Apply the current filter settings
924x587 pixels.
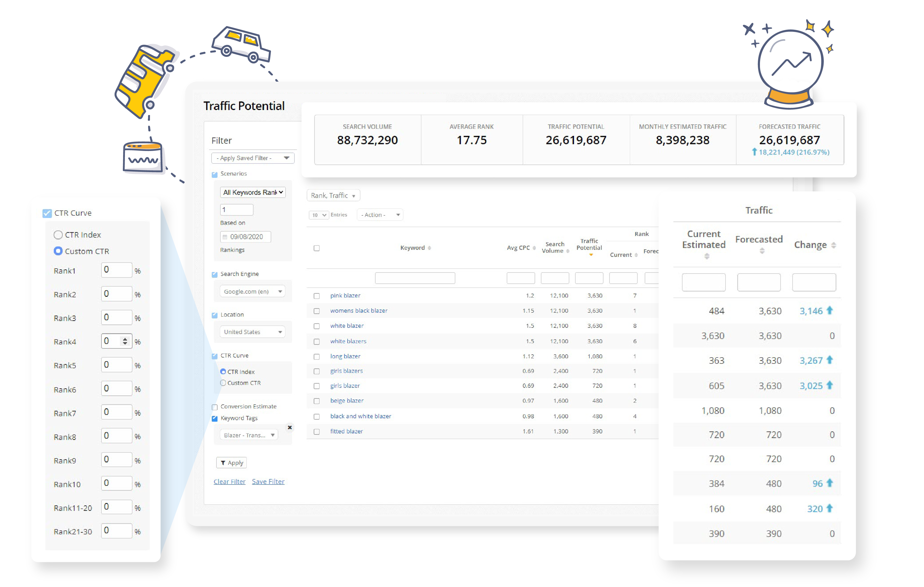231,463
